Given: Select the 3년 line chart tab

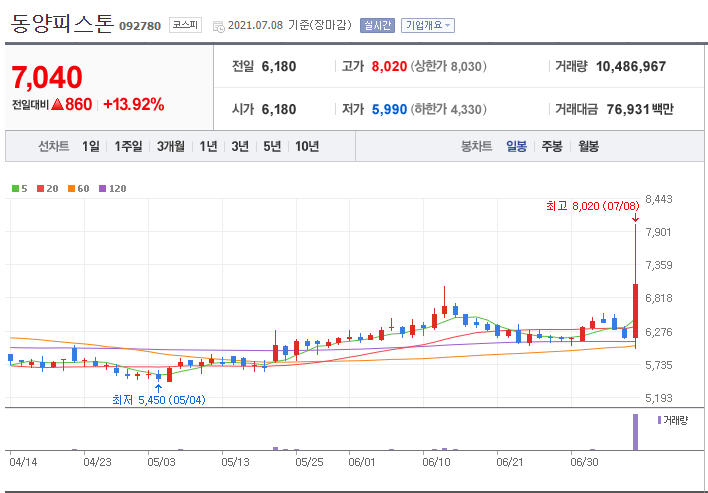Looking at the screenshot, I should click(240, 146).
